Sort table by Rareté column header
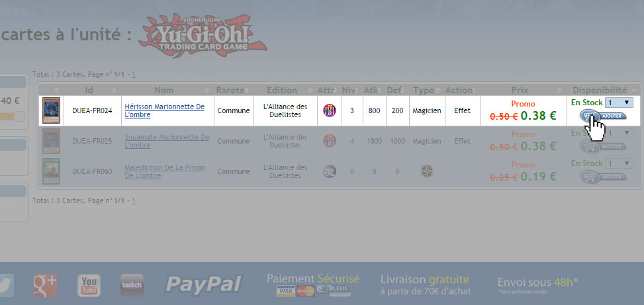Image resolution: width=644 pixels, height=305 pixels. click(234, 90)
